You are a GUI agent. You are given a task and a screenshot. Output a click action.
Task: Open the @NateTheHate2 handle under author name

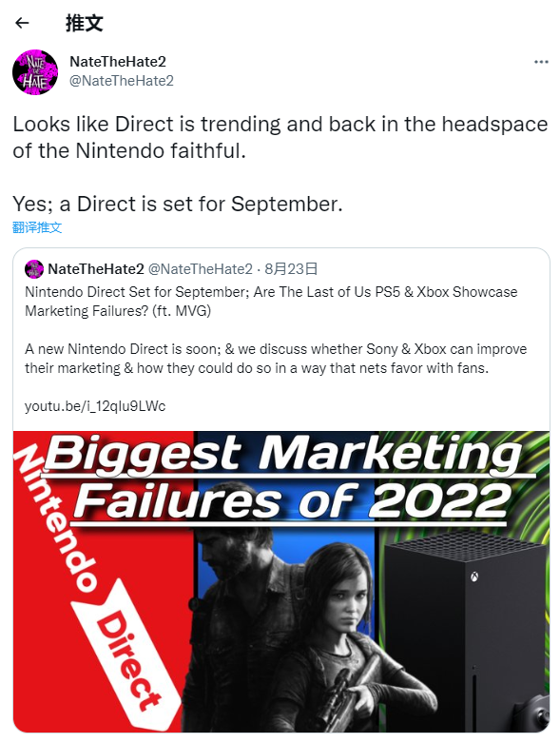(x=122, y=81)
